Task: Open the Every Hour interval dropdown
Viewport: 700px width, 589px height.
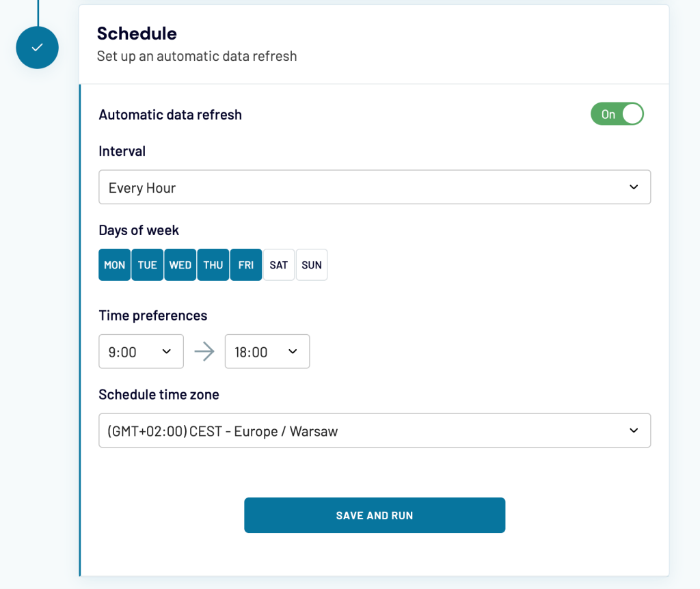Action: pos(375,187)
